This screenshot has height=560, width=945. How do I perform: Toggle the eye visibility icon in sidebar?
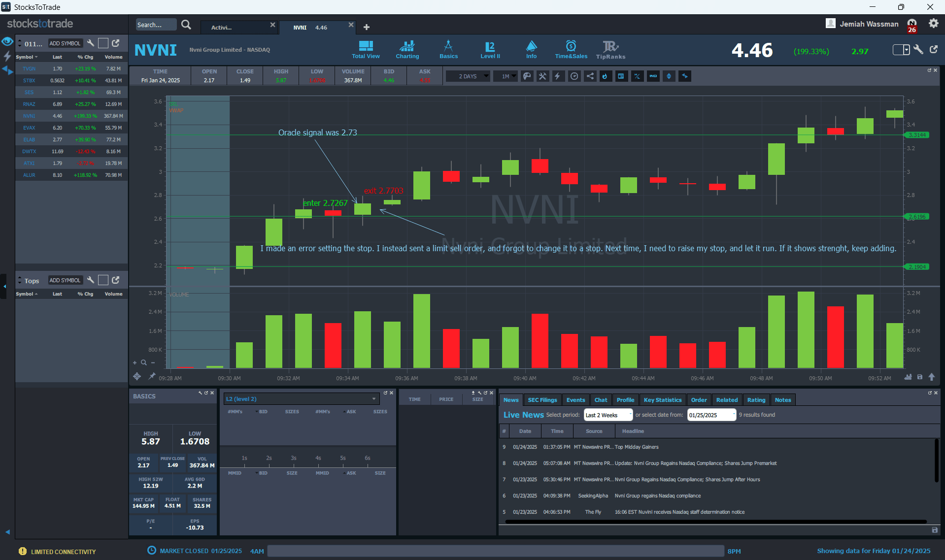(7, 41)
